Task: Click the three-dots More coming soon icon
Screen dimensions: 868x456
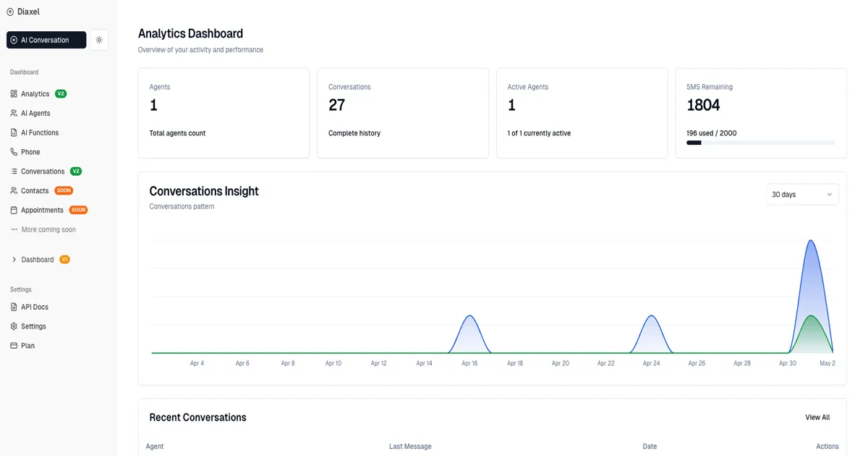Action: click(14, 229)
